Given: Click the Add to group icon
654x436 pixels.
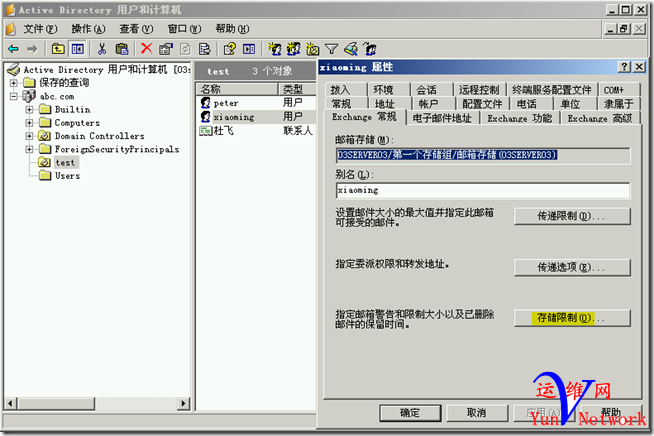Looking at the screenshot, I should [370, 49].
